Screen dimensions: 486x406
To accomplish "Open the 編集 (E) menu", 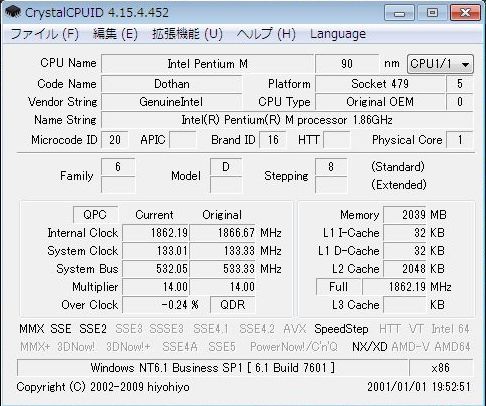I will pyautogui.click(x=115, y=34).
